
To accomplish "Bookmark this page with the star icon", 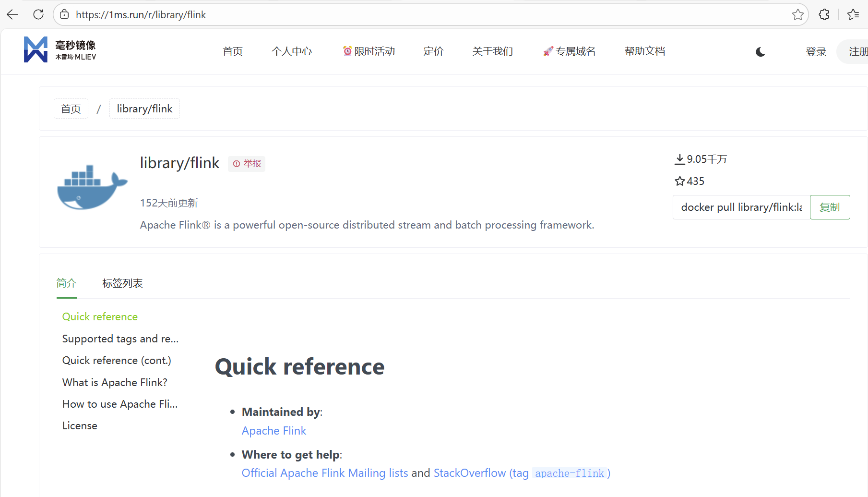I will 797,14.
